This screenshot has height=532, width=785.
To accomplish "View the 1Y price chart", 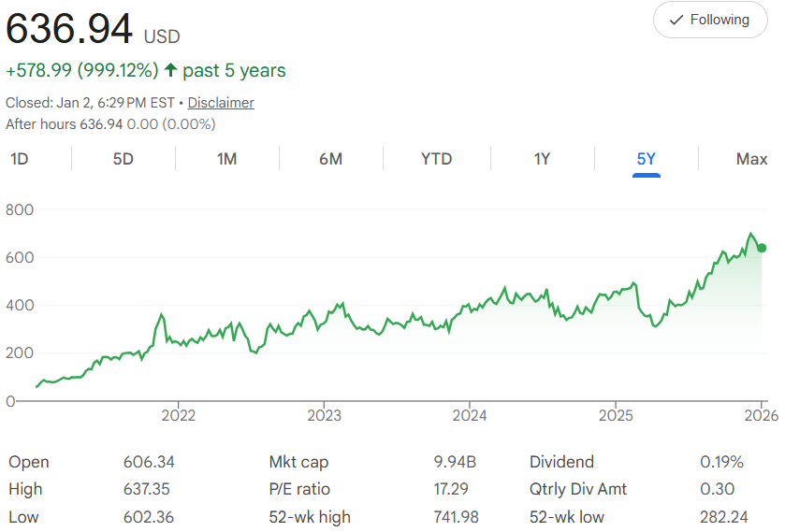I will click(542, 159).
